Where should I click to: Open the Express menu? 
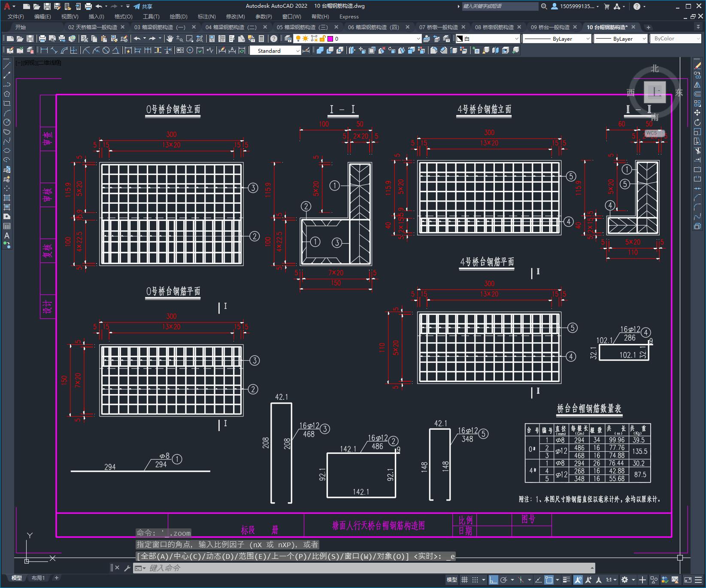click(x=349, y=17)
